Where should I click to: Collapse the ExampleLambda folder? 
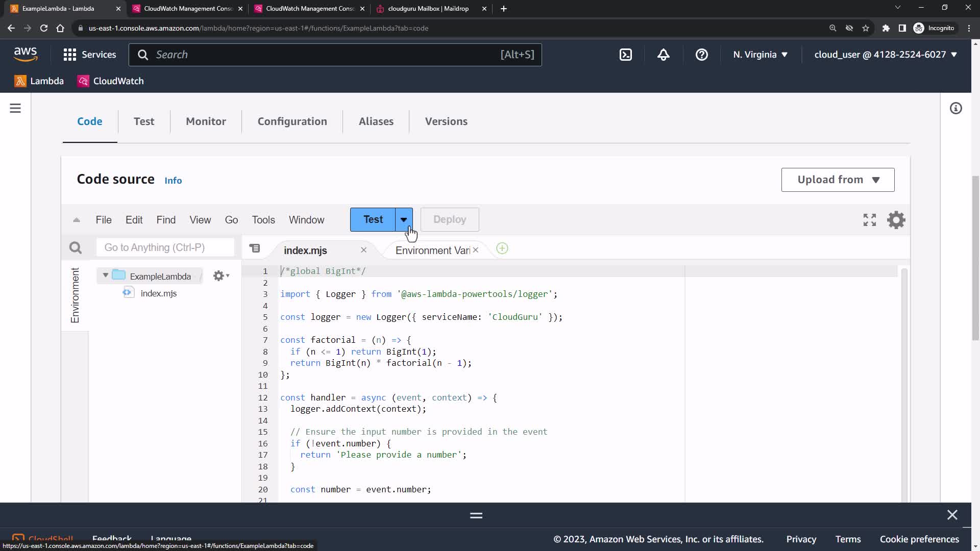pos(106,275)
